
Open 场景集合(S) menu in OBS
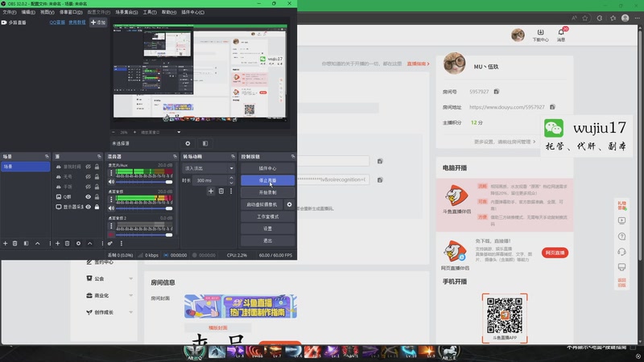click(x=126, y=12)
